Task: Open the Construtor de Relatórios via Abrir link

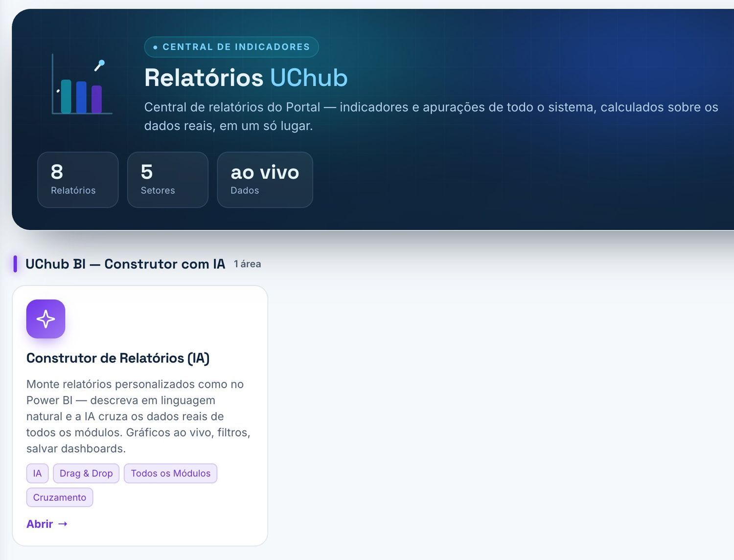Action: [47, 524]
